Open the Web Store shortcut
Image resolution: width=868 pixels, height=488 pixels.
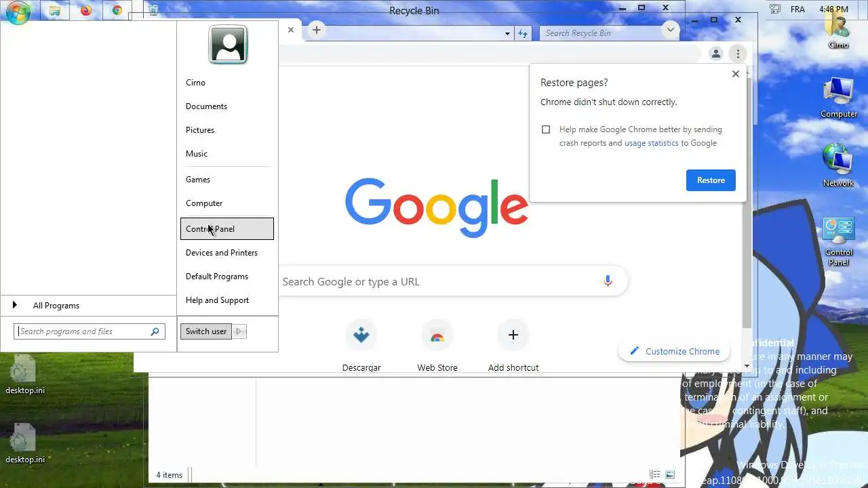coord(437,346)
